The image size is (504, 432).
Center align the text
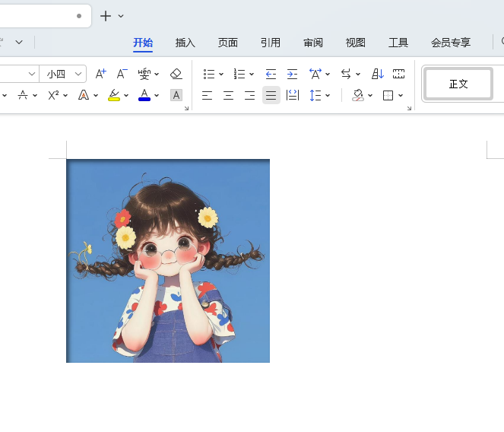click(228, 95)
